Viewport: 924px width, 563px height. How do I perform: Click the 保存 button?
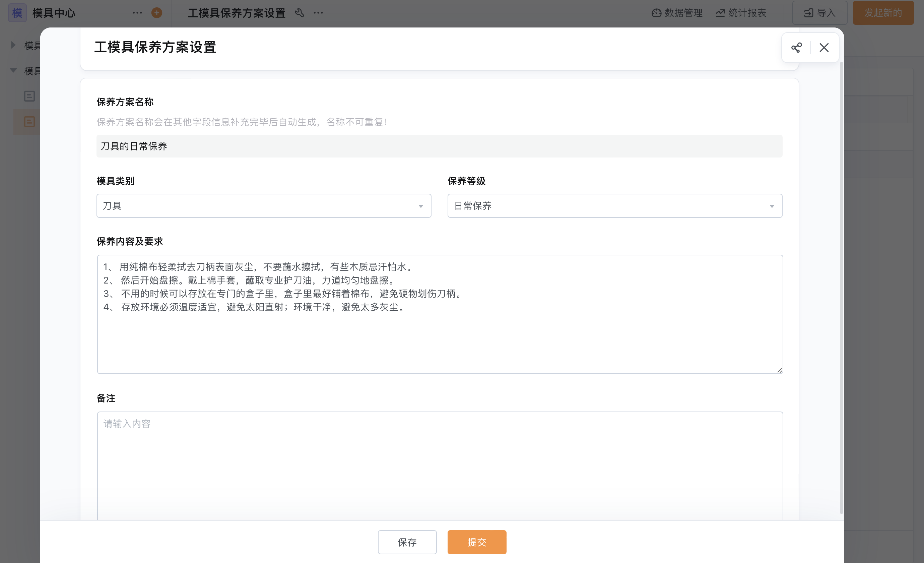tap(407, 542)
